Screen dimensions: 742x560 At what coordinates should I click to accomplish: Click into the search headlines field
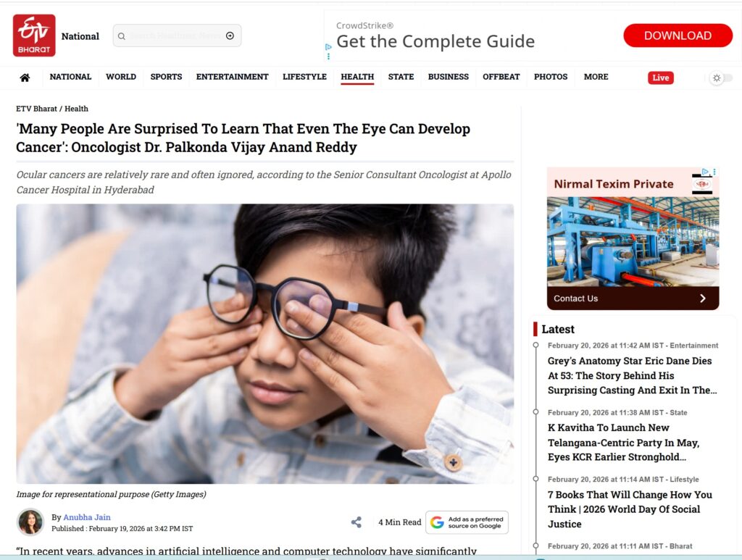pyautogui.click(x=177, y=36)
